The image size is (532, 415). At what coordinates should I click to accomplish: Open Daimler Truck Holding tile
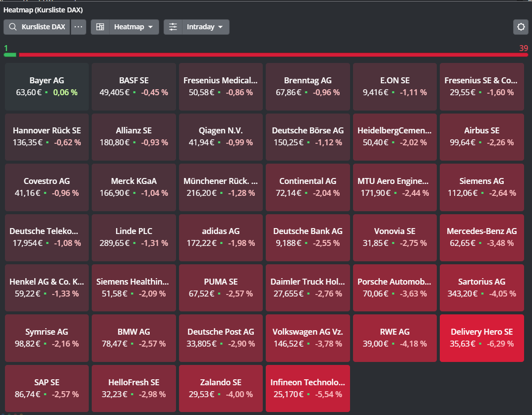(308, 288)
